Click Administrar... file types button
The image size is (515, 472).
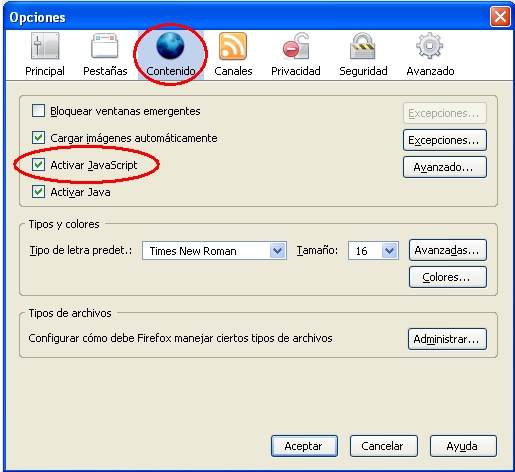[447, 339]
